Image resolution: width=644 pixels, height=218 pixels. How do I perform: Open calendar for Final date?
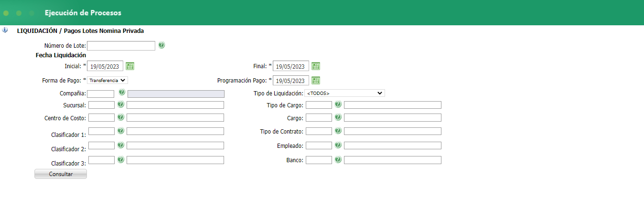click(x=316, y=66)
